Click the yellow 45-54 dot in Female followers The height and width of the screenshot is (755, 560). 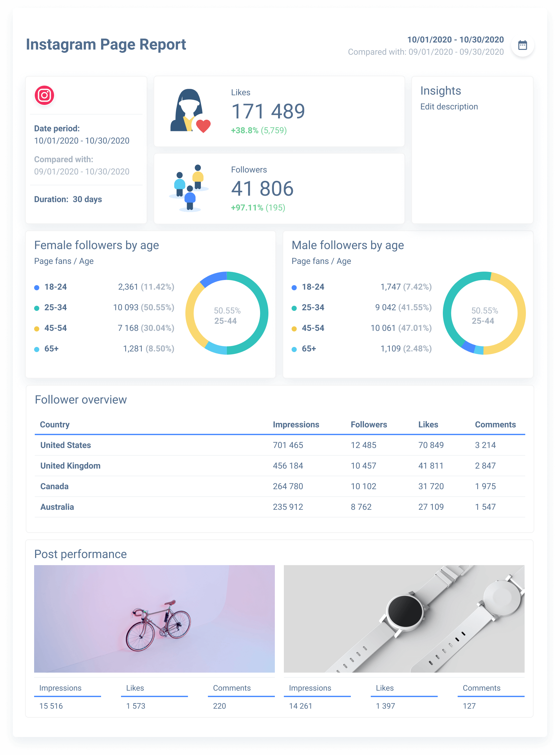pyautogui.click(x=37, y=329)
